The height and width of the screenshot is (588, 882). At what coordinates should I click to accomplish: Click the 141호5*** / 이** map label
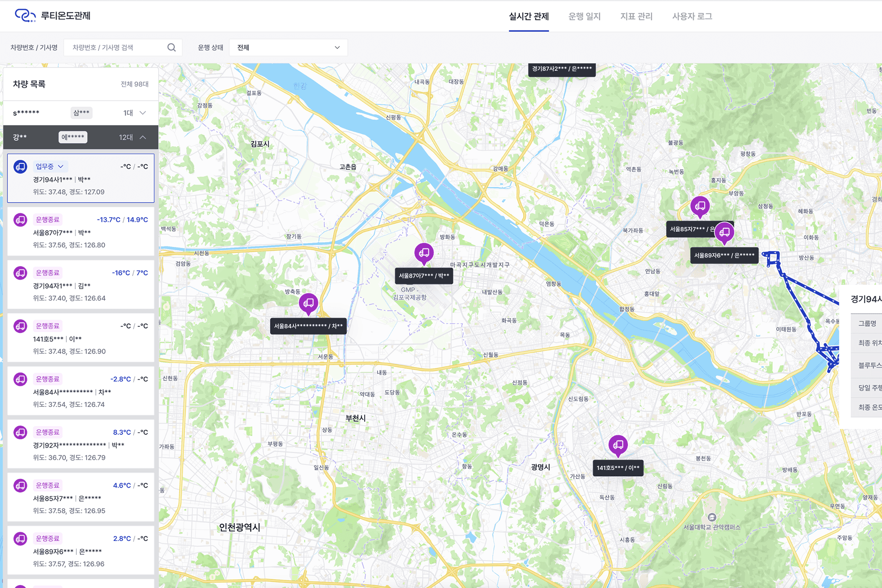pos(618,468)
